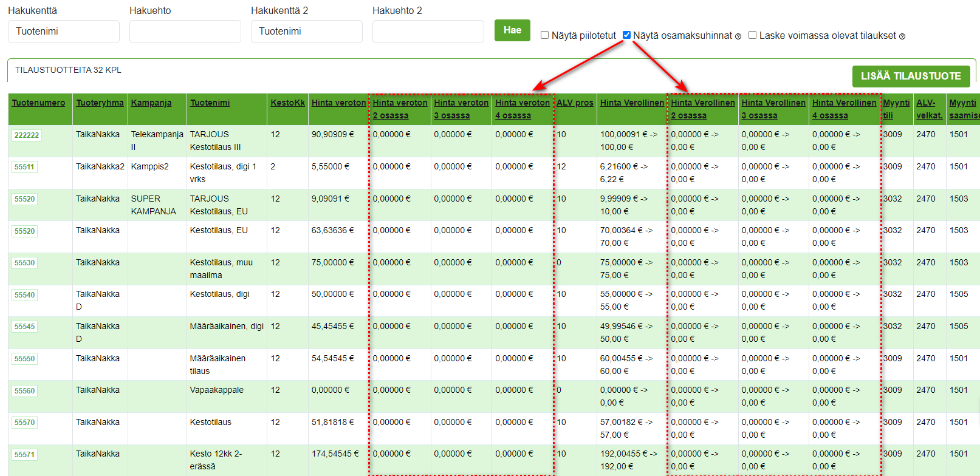Click the LISÄÄ TILAUSTUOTE button
The width and height of the screenshot is (980, 476).
click(911, 76)
